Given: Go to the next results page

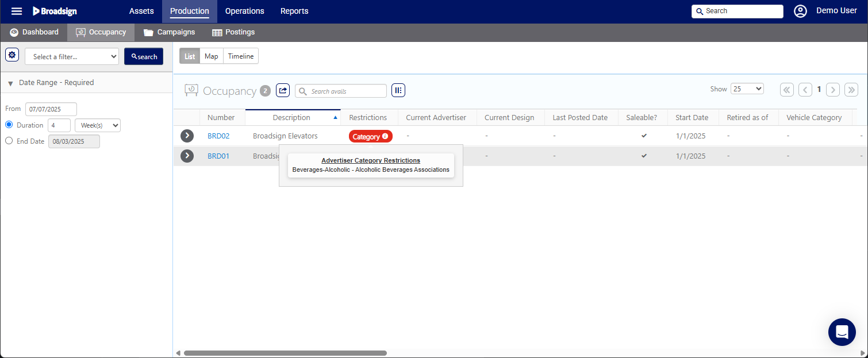Looking at the screenshot, I should click(x=833, y=90).
